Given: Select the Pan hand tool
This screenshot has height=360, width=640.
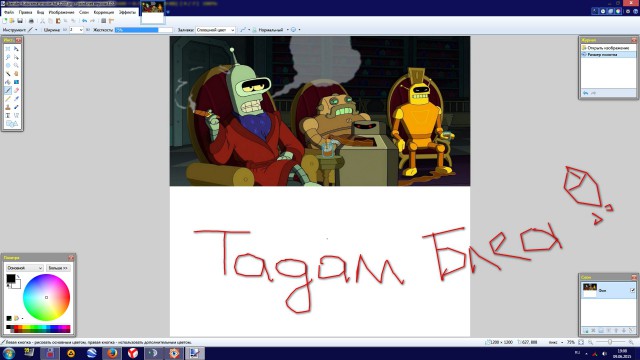Looking at the screenshot, I should pos(16,74).
